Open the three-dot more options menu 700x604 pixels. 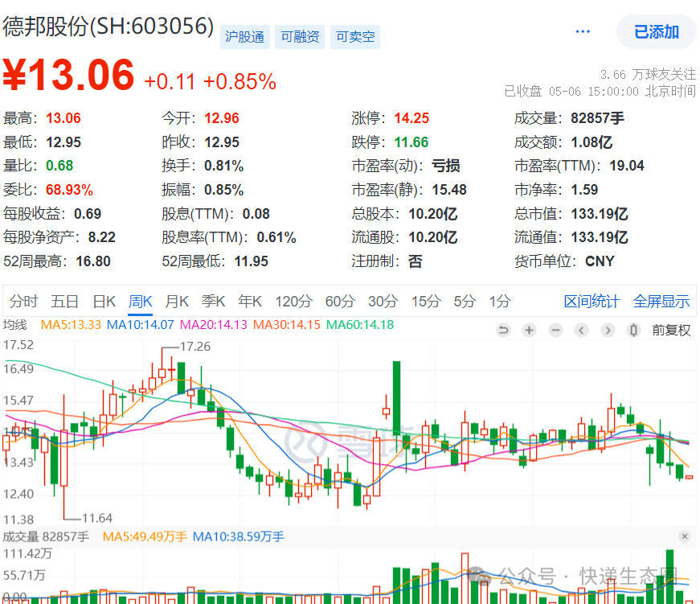coord(583,31)
